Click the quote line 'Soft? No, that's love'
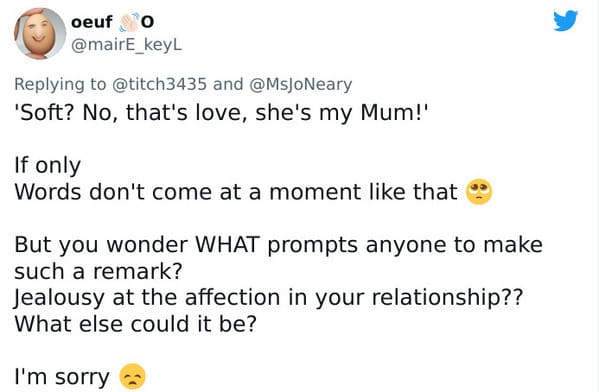 pyautogui.click(x=130, y=113)
